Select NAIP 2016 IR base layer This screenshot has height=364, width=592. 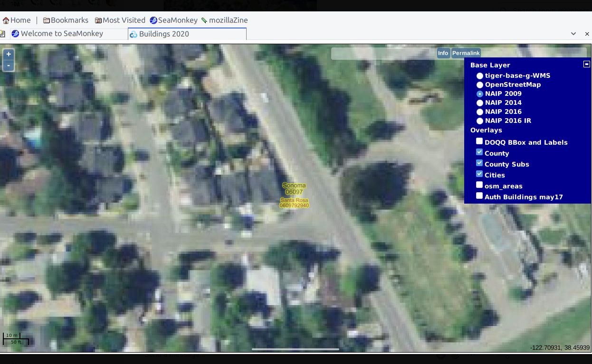(x=480, y=121)
